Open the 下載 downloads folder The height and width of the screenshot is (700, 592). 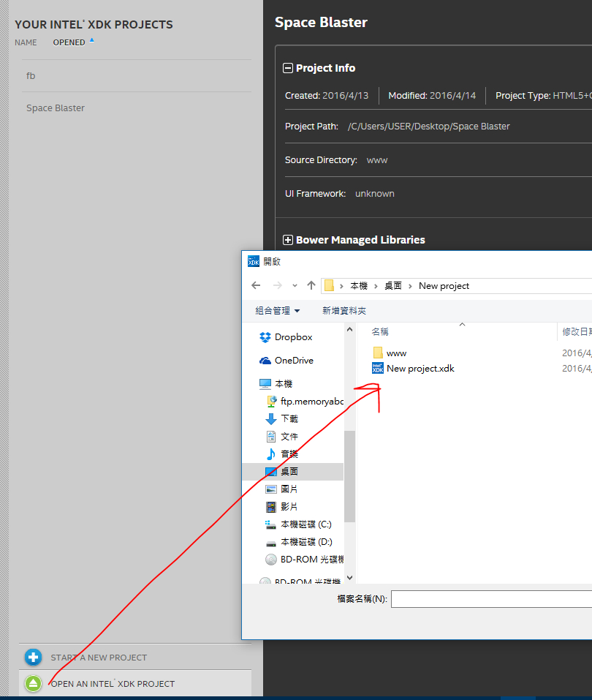click(281, 418)
